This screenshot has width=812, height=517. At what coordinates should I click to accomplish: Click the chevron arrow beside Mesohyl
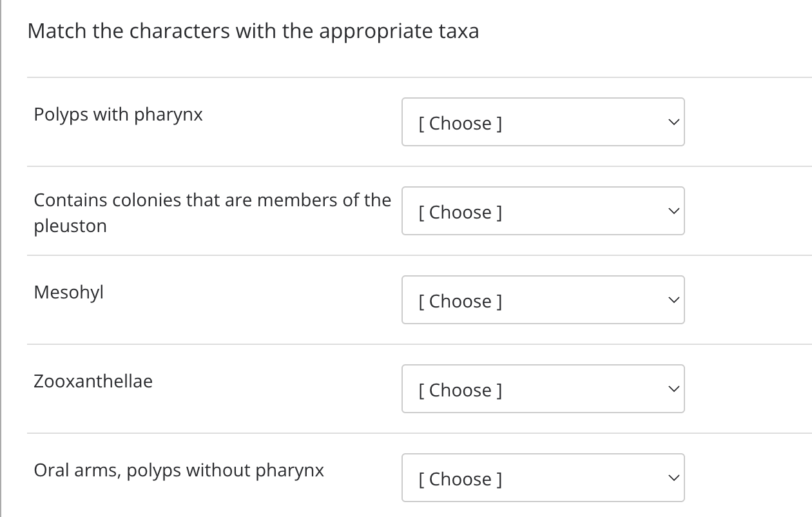673,300
